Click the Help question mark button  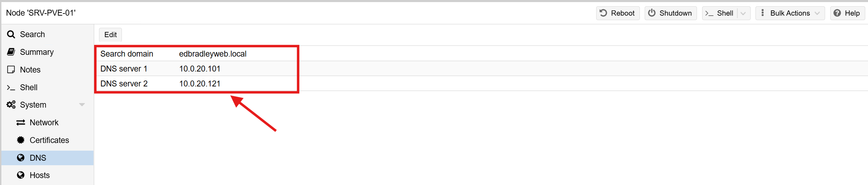coord(847,13)
